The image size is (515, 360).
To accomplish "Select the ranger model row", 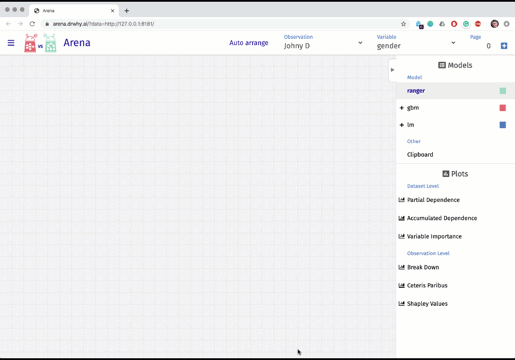I will coord(455,91).
